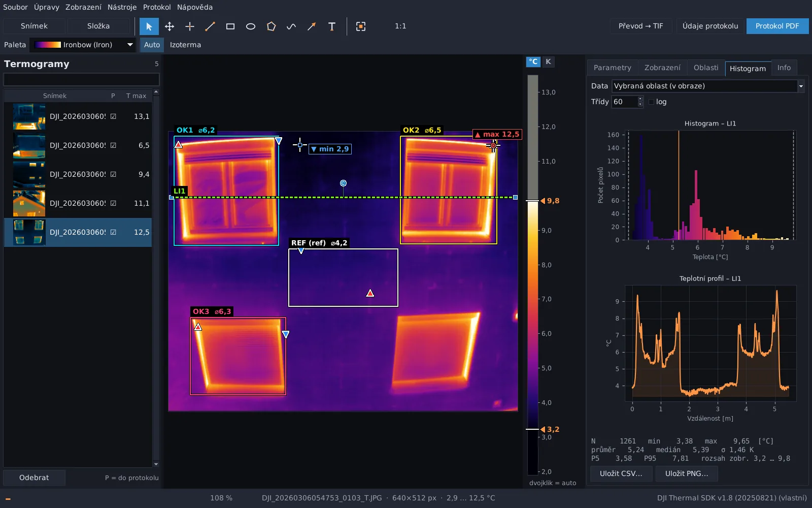Screen dimensions: 812x508
Task: Select the rectangle area tool
Action: pos(230,26)
